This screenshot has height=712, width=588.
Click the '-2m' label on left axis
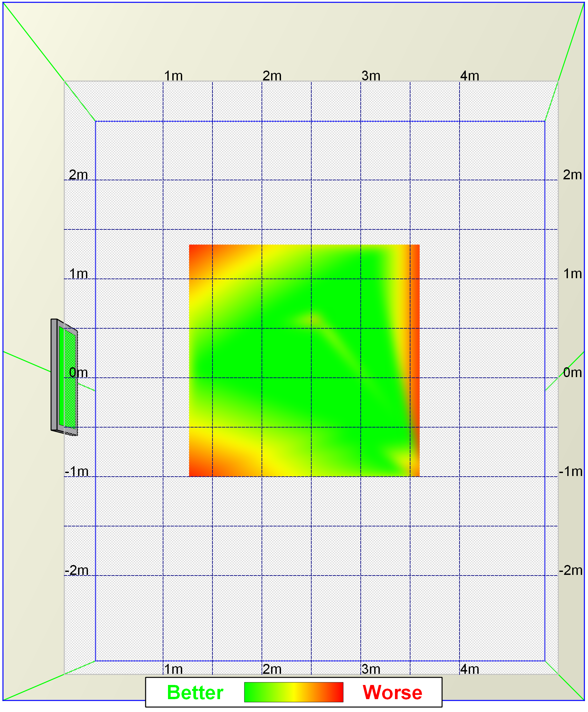point(76,570)
